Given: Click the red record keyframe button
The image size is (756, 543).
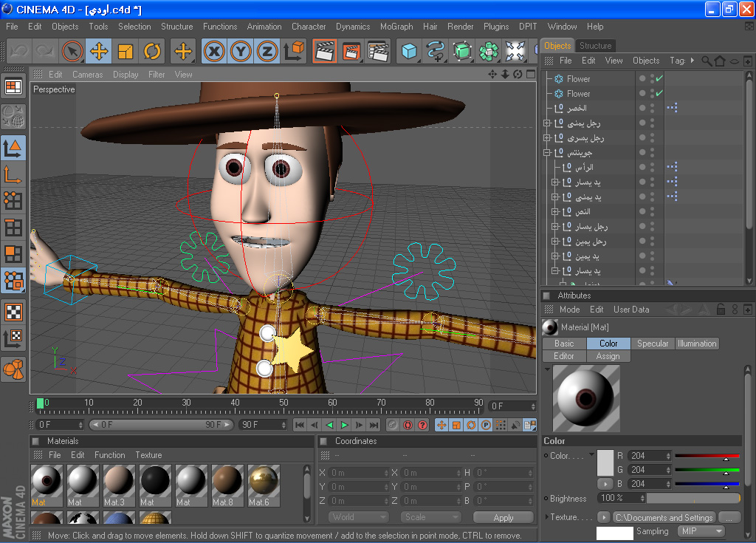Looking at the screenshot, I should (408, 425).
